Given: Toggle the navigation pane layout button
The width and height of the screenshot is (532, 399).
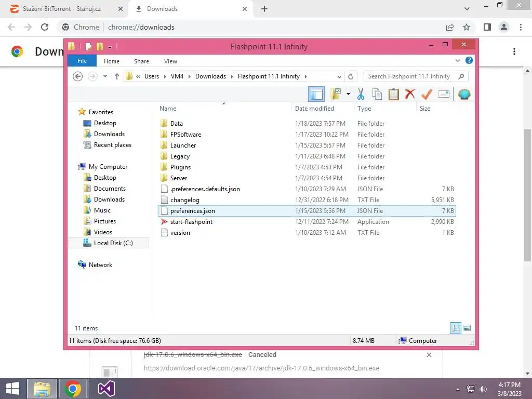Looking at the screenshot, I should click(316, 94).
